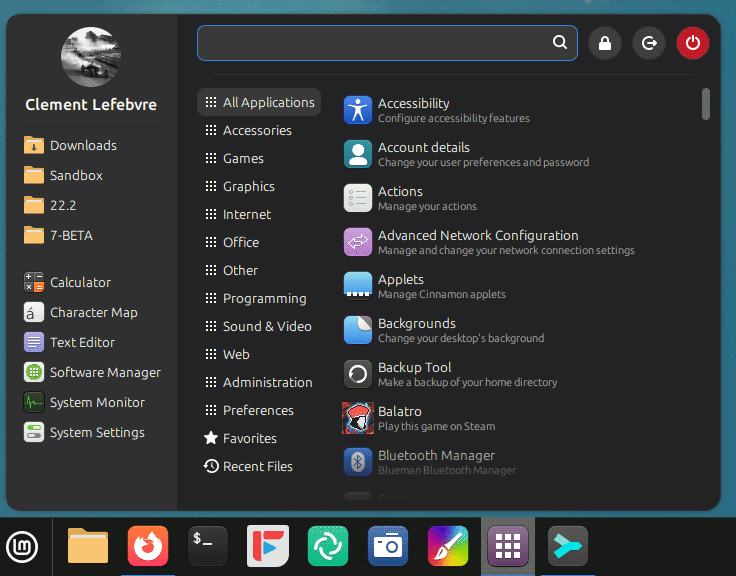This screenshot has height=576, width=736.
Task: Select the Web category
Action: point(259,354)
